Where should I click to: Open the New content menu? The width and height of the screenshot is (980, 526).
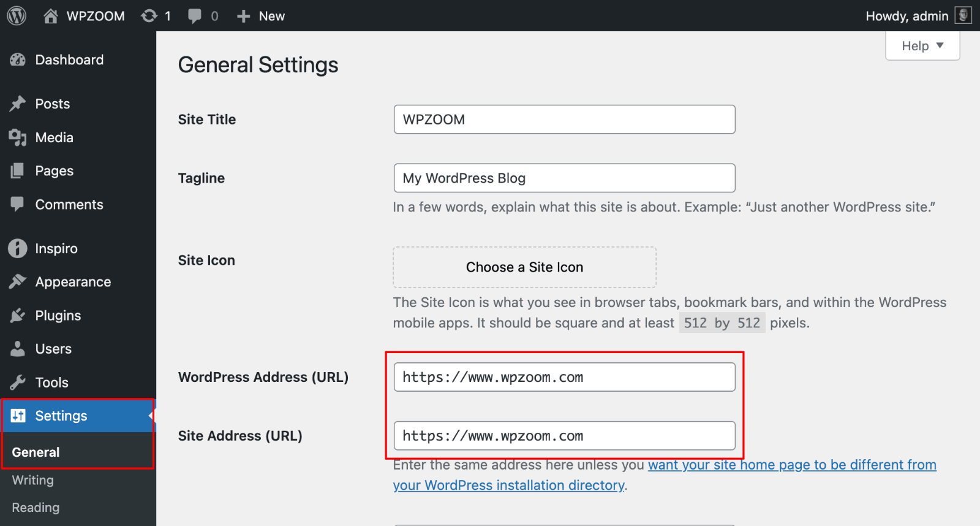coord(261,16)
